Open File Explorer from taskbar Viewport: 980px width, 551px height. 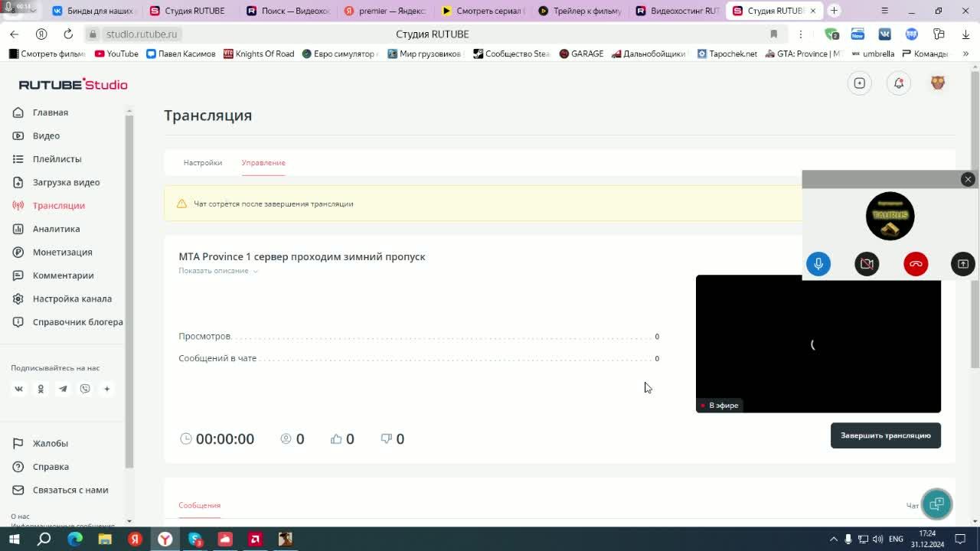(105, 539)
